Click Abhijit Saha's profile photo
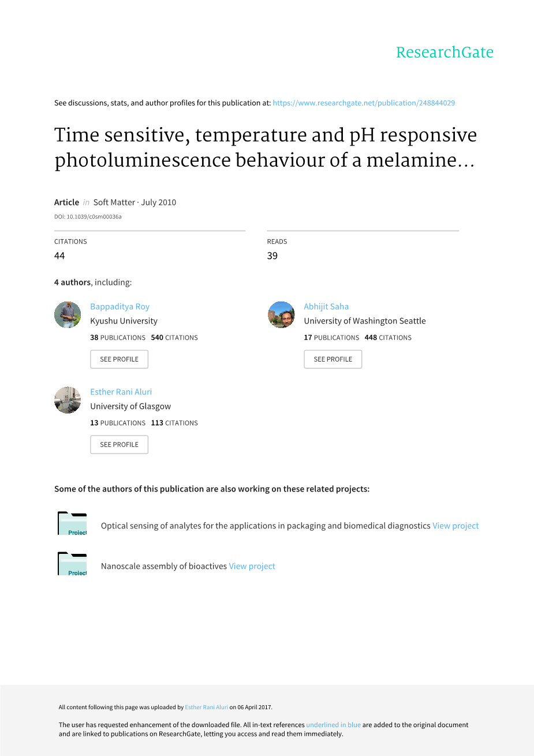Screen dimensions: 534x756 (281, 315)
